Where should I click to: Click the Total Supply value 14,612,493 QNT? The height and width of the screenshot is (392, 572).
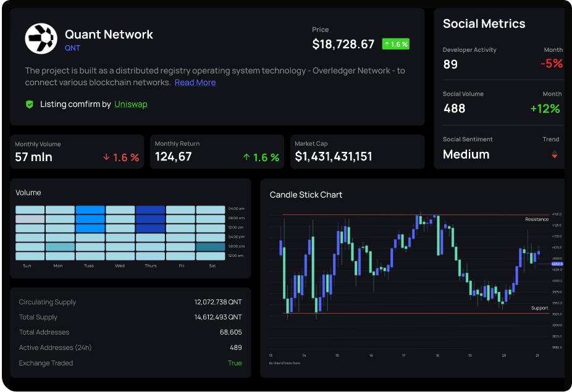218,317
